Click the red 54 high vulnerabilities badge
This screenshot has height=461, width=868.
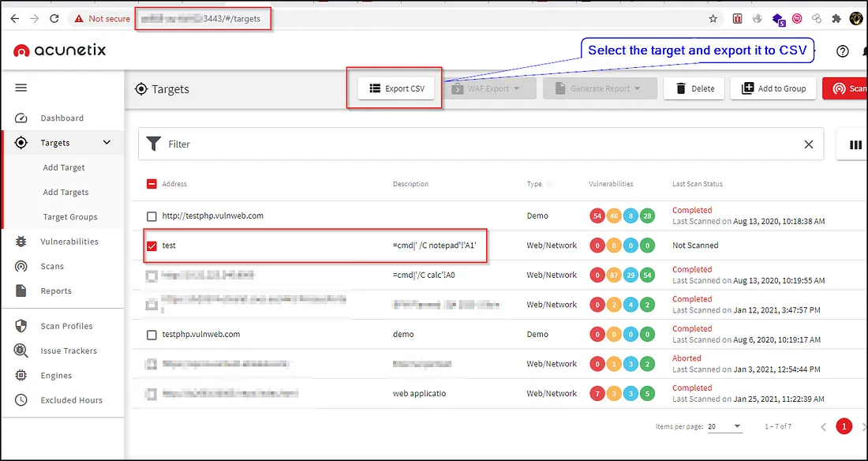click(597, 216)
